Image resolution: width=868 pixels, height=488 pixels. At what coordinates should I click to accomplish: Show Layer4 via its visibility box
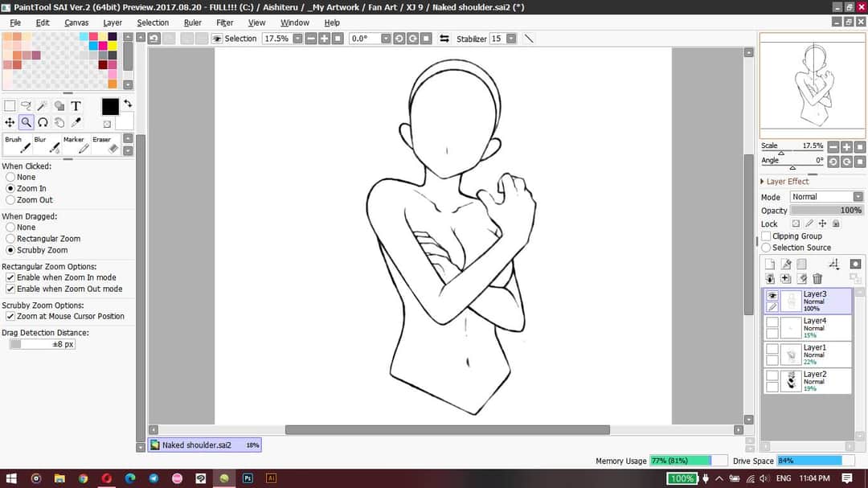[x=772, y=322]
